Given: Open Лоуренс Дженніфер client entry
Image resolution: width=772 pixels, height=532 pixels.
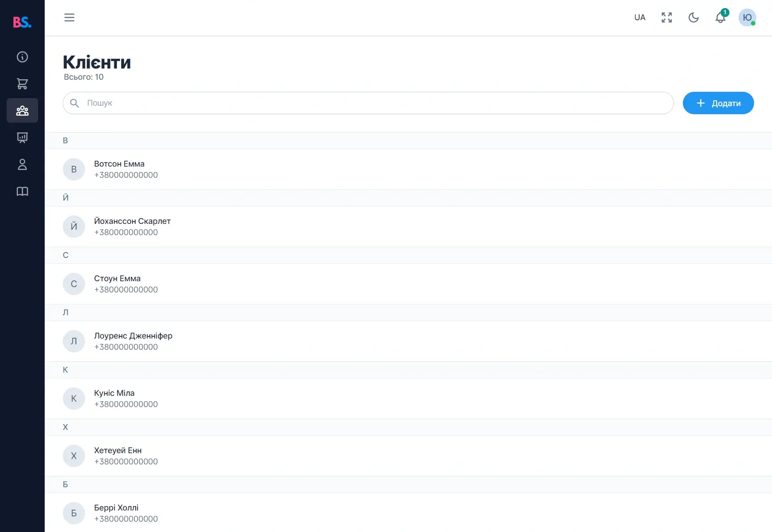Looking at the screenshot, I should click(x=133, y=341).
